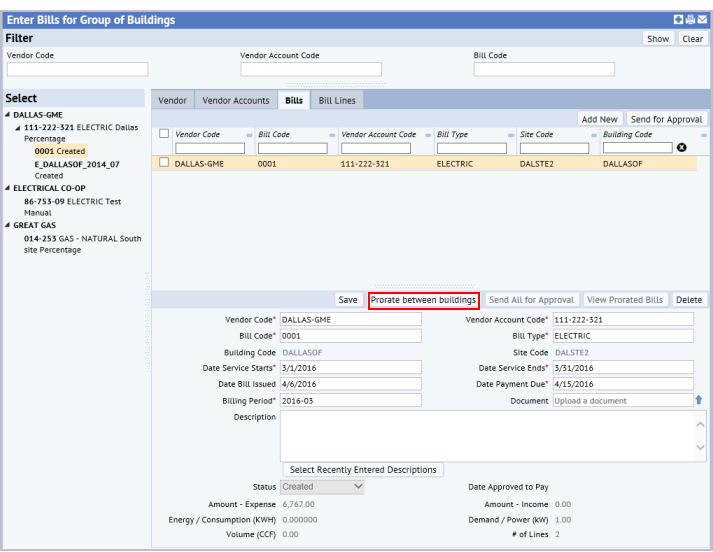Viewport: 713px width, 552px height.
Task: Switch to the Bill Lines tab
Action: (335, 100)
